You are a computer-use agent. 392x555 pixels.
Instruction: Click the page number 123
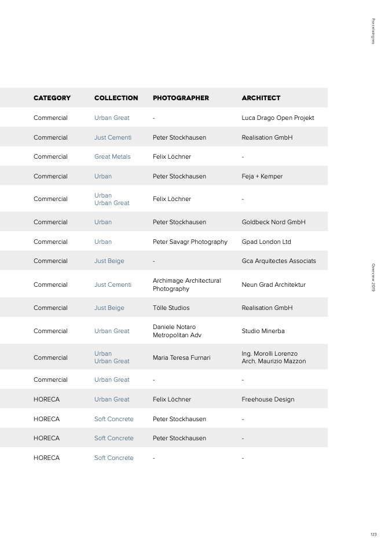pyautogui.click(x=373, y=535)
